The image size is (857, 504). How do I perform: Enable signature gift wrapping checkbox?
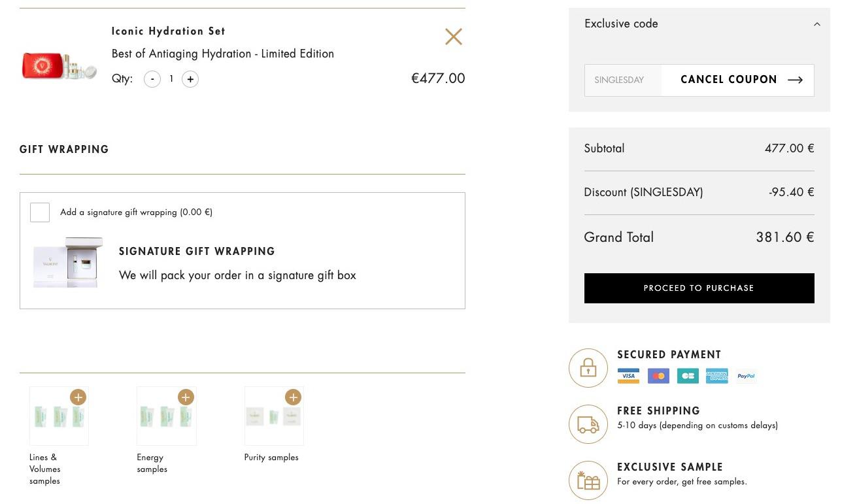click(40, 212)
